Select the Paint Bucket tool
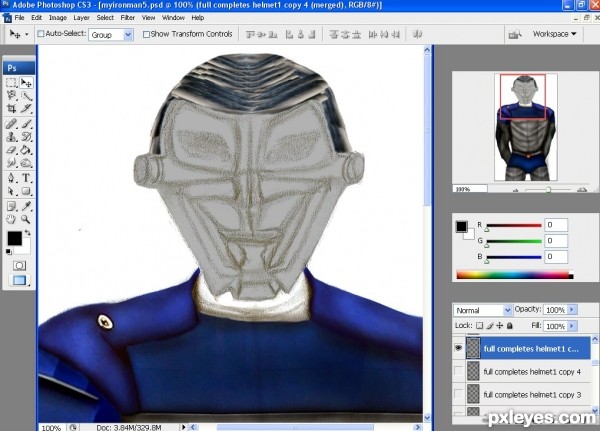This screenshot has width=600, height=431. pos(26,150)
